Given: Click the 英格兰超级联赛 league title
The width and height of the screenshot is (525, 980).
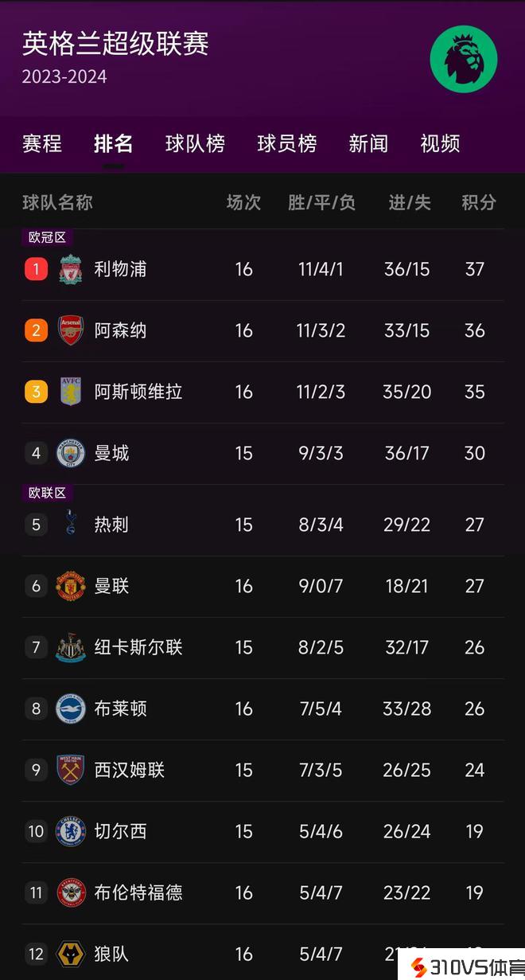Looking at the screenshot, I should [115, 44].
